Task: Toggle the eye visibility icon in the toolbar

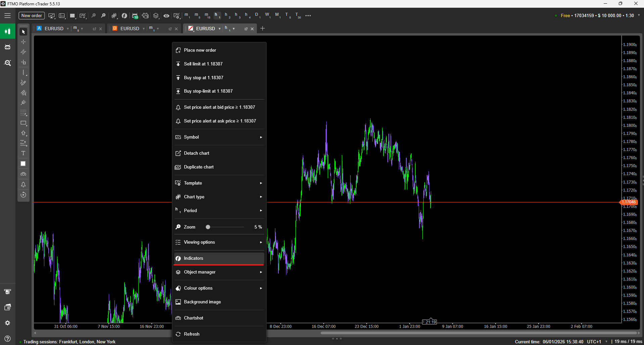Action: (x=166, y=16)
